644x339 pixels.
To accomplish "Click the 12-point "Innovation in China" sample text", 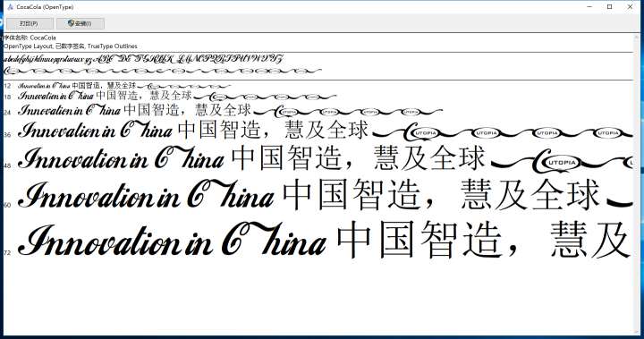I will [44, 86].
